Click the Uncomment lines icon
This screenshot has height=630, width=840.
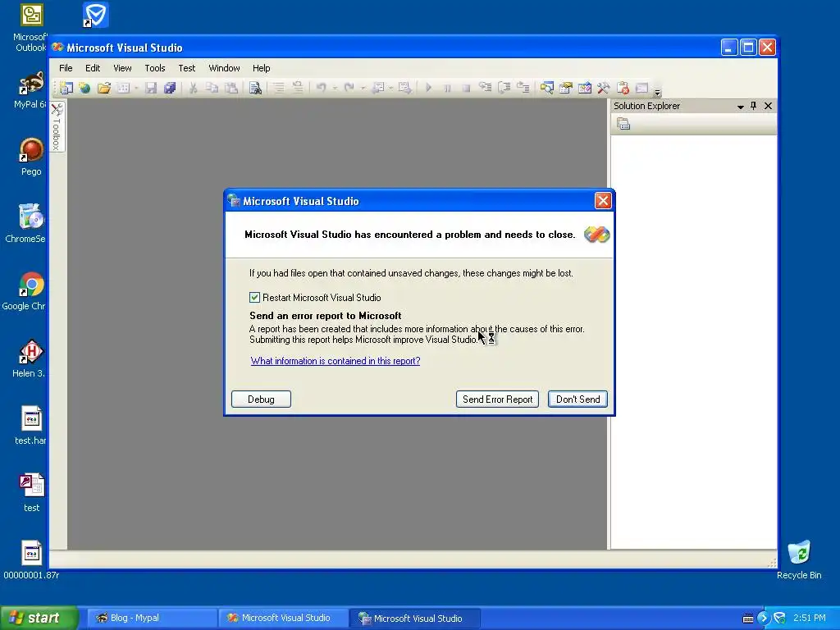[297, 88]
